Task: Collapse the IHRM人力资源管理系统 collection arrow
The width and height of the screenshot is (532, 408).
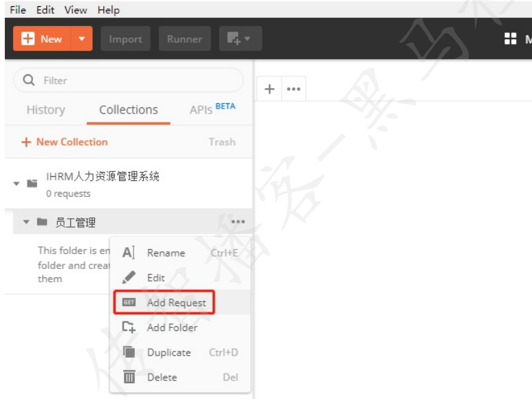Action: coord(17,184)
